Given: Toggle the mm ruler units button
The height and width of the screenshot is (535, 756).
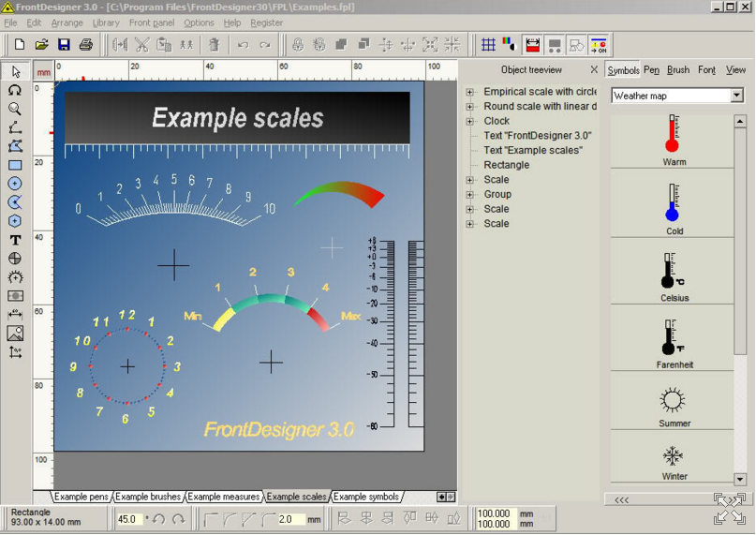Looking at the screenshot, I should click(44, 71).
